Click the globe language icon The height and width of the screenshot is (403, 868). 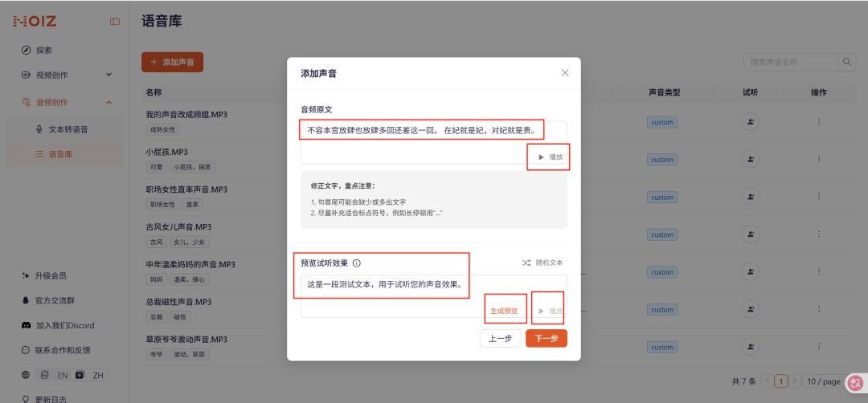[x=26, y=375]
